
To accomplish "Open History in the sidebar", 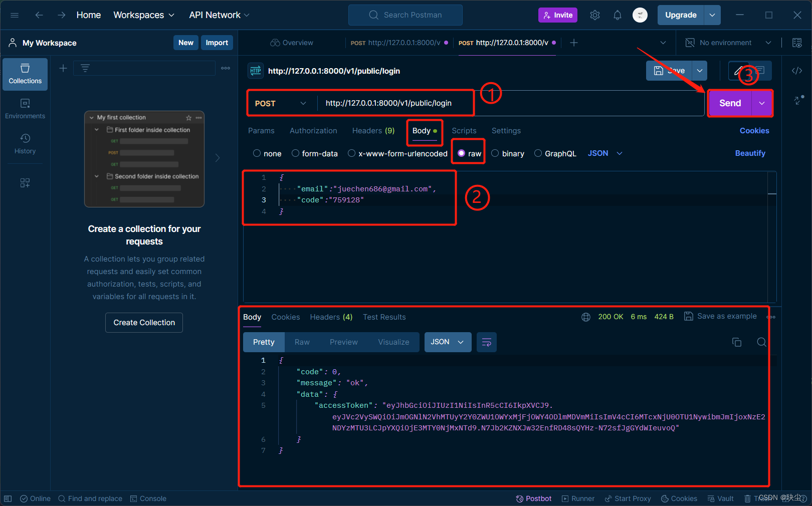I will pos(25,143).
